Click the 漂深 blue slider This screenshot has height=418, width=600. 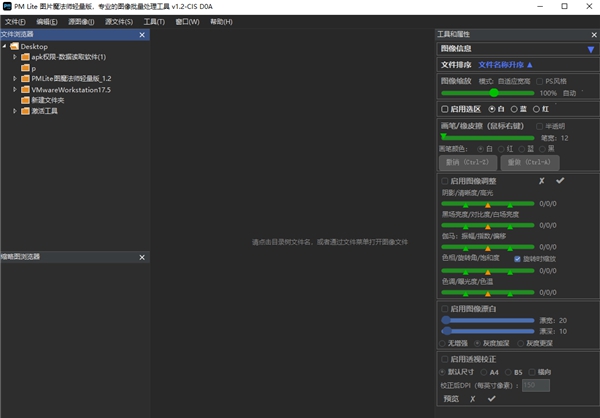click(488, 331)
